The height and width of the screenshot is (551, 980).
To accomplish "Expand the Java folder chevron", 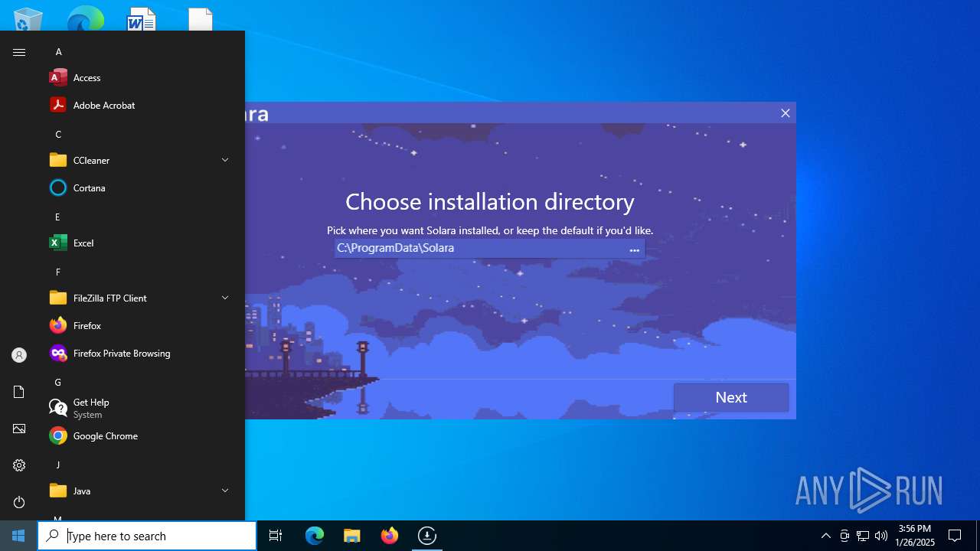I will point(225,491).
